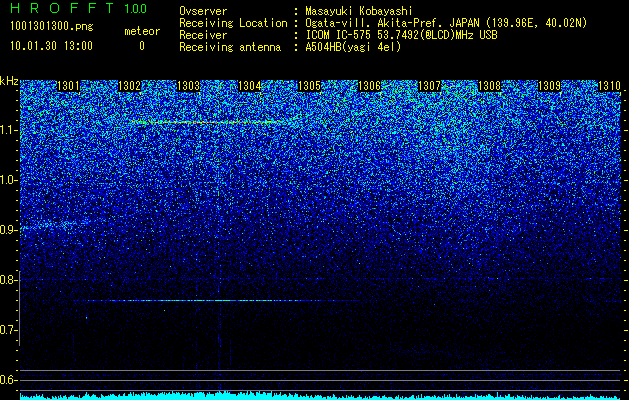629x400 pixels.
Task: Click the 1.1 kHz frequency axis label
Action: coord(8,130)
